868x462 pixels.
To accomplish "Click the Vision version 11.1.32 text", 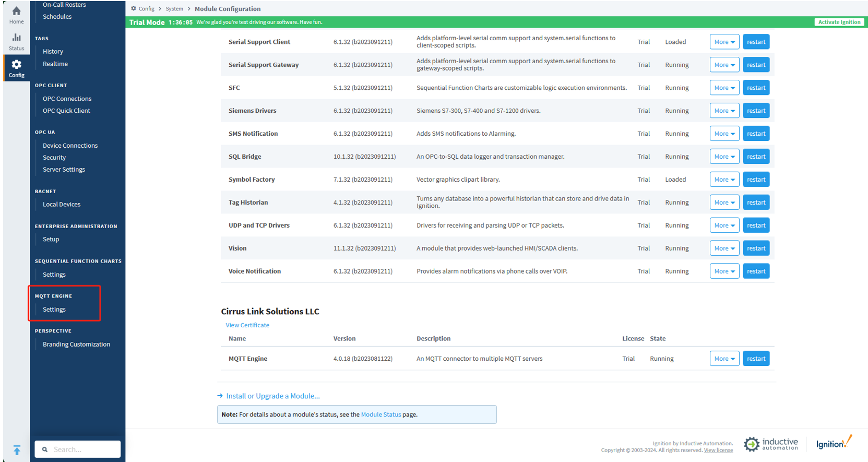I will pos(364,248).
